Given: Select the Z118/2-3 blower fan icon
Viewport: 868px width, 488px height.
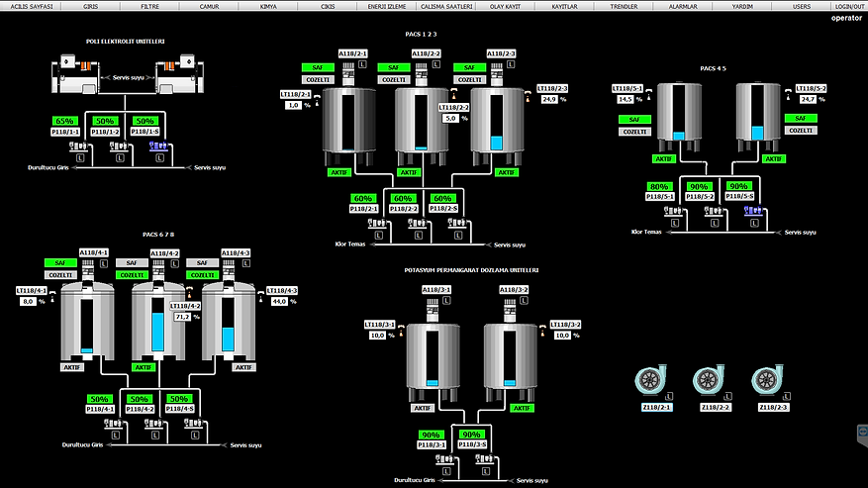Looking at the screenshot, I should (767, 381).
